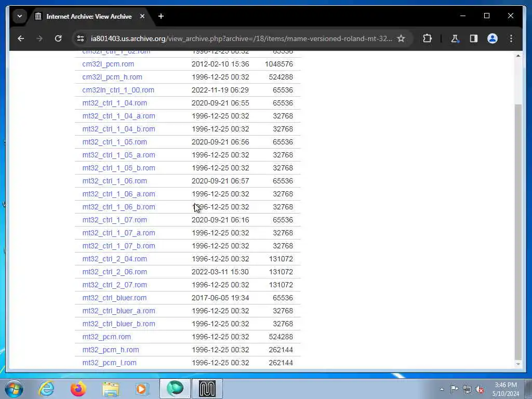This screenshot has height=399, width=532.
Task: Download cm32l_pcm_h.rom
Action: pos(112,77)
